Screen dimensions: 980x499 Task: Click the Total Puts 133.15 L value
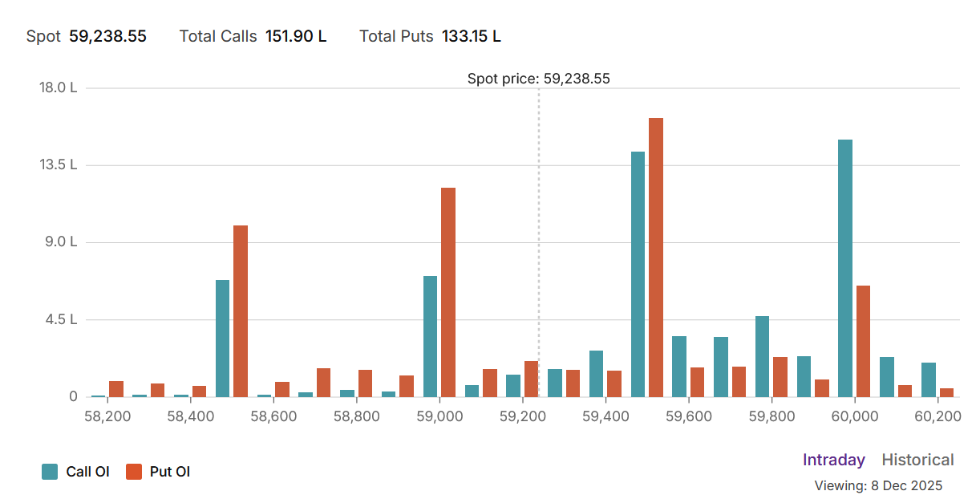point(471,36)
